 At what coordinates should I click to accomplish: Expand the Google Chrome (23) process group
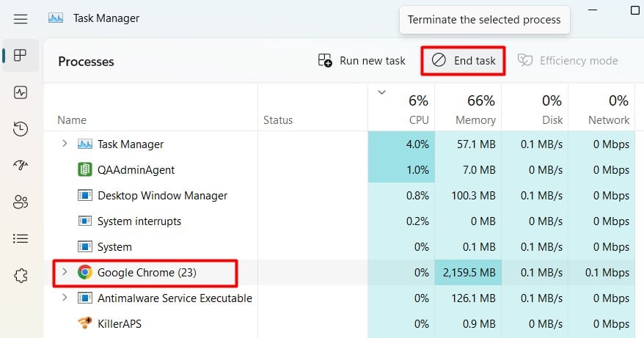(65, 272)
